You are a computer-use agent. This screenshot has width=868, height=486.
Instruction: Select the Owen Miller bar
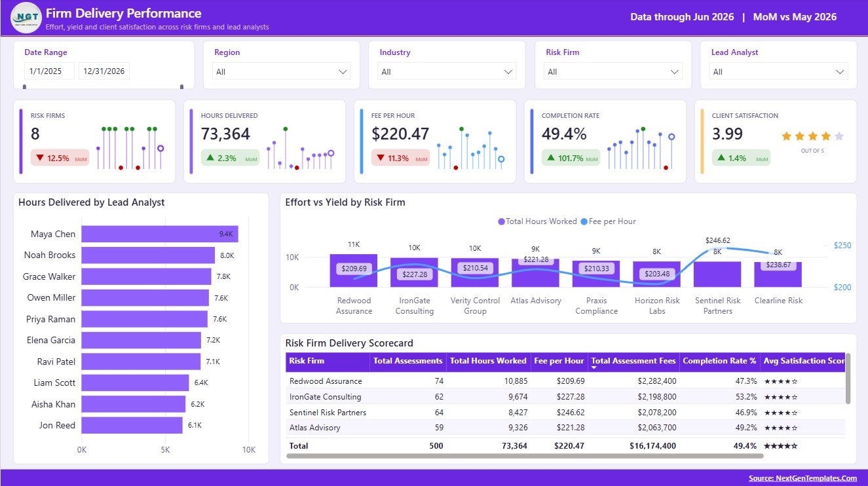[x=145, y=298]
